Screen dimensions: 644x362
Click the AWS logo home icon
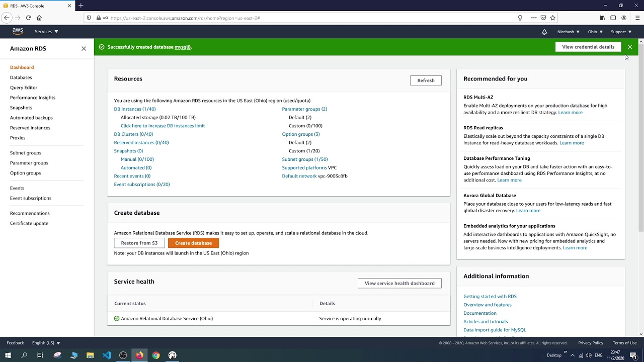(x=18, y=31)
